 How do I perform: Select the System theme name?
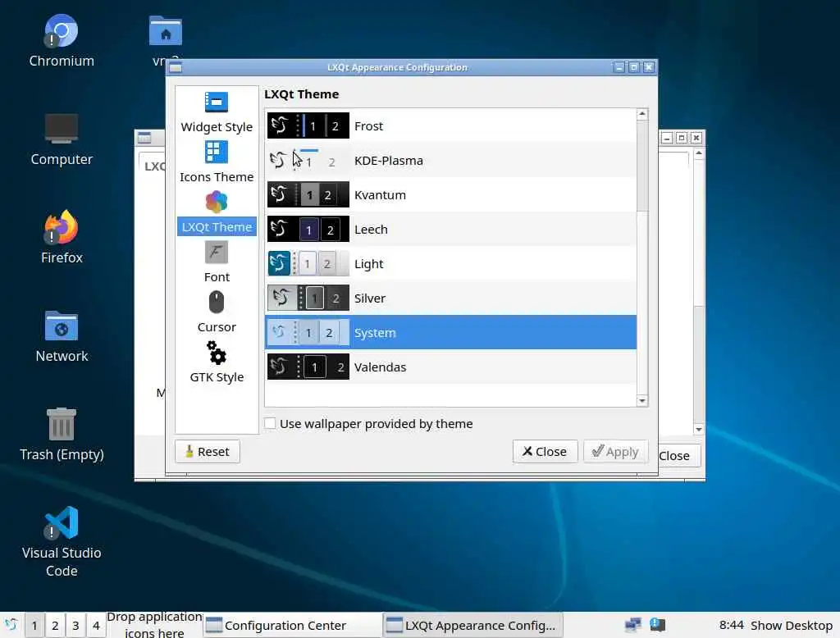coord(375,333)
